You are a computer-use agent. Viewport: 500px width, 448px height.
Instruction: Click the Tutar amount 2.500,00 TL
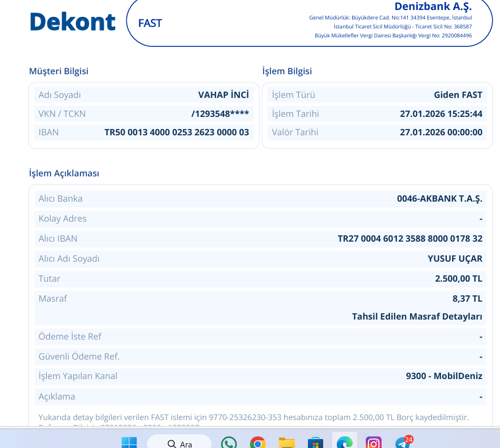(x=458, y=278)
